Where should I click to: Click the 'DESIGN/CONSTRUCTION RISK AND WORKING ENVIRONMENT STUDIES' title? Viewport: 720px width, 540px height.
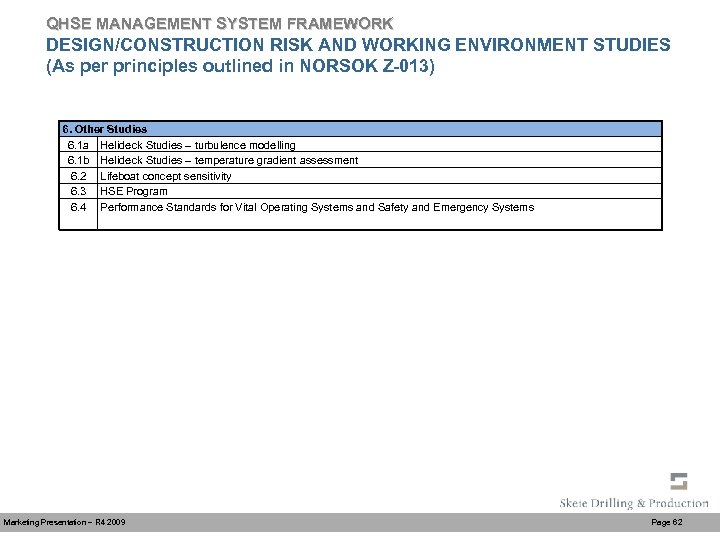pyautogui.click(x=358, y=45)
